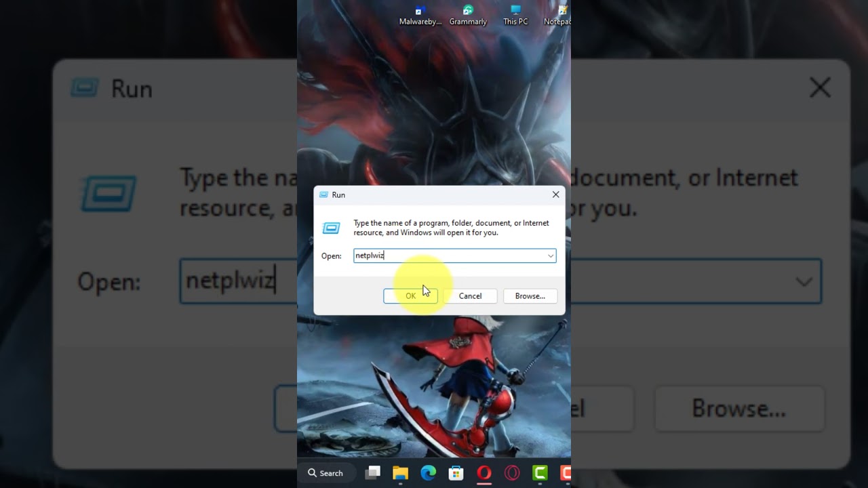Select the This PC desktop icon
This screenshot has width=868, height=488.
pos(515,15)
